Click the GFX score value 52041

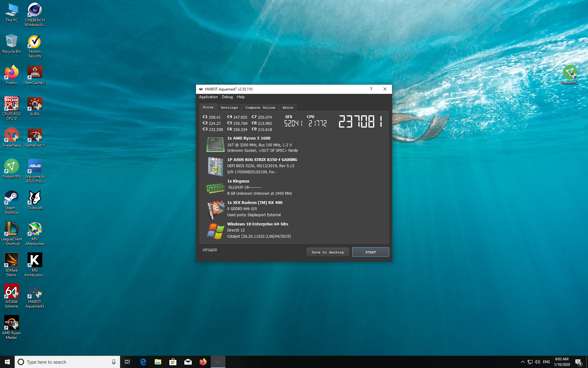coord(293,123)
